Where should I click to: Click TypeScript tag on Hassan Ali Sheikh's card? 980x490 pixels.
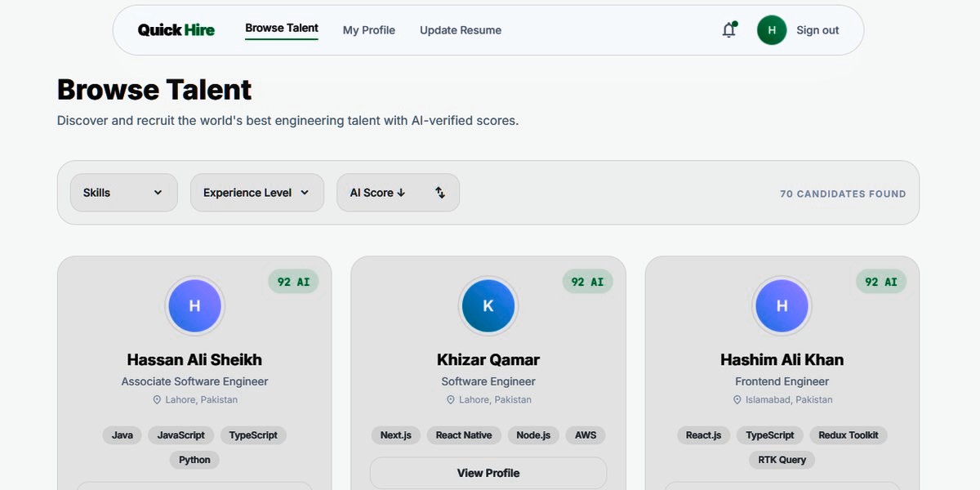click(x=253, y=435)
